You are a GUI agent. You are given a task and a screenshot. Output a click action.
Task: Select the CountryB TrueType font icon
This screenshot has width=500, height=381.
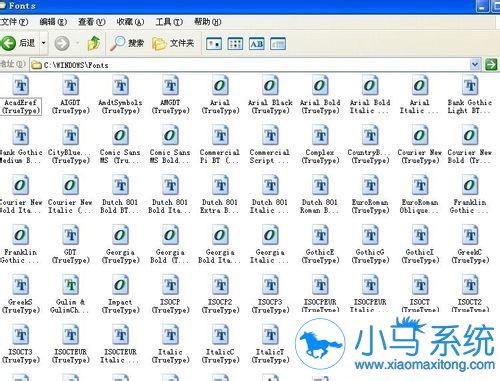pos(370,135)
